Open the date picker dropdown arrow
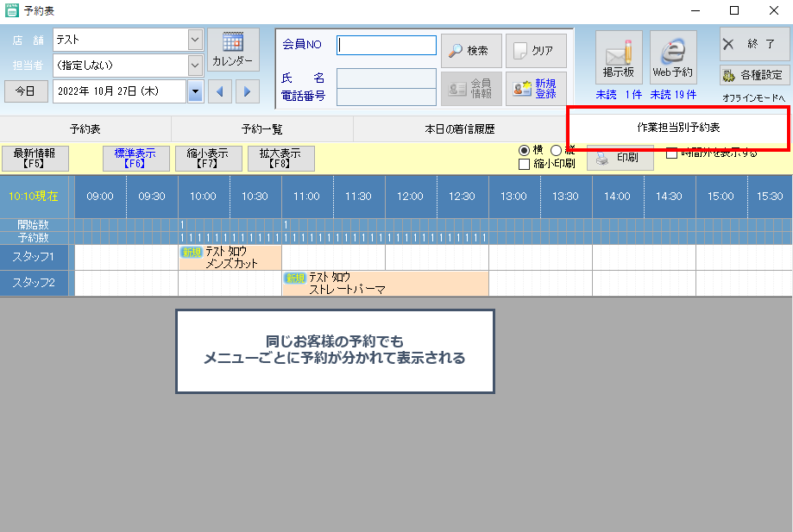793x532 pixels. click(x=195, y=91)
